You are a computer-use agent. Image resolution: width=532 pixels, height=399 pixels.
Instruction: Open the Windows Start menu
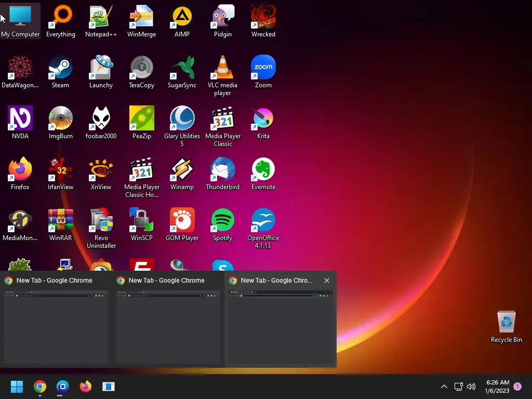tap(17, 387)
